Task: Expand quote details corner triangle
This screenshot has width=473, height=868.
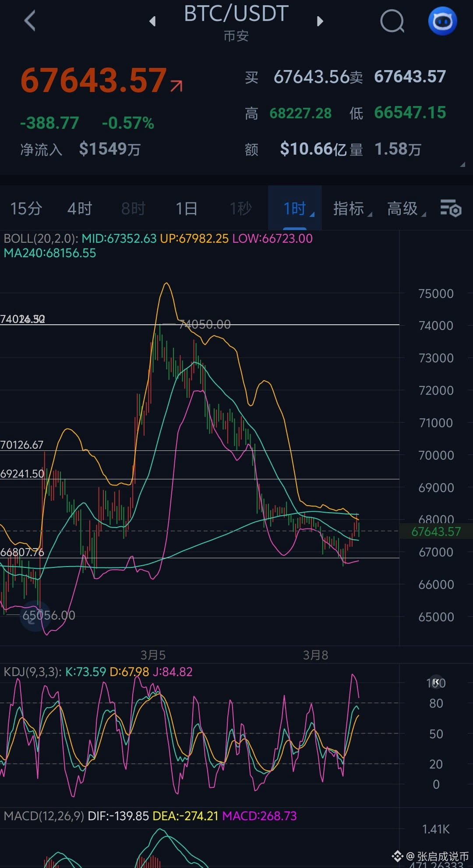Action: (x=462, y=164)
